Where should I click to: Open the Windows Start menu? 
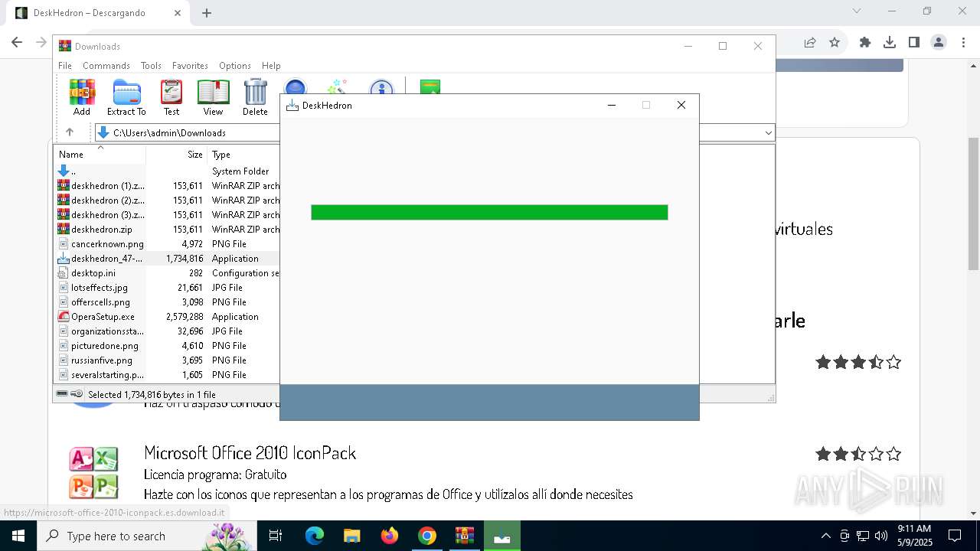(18, 536)
